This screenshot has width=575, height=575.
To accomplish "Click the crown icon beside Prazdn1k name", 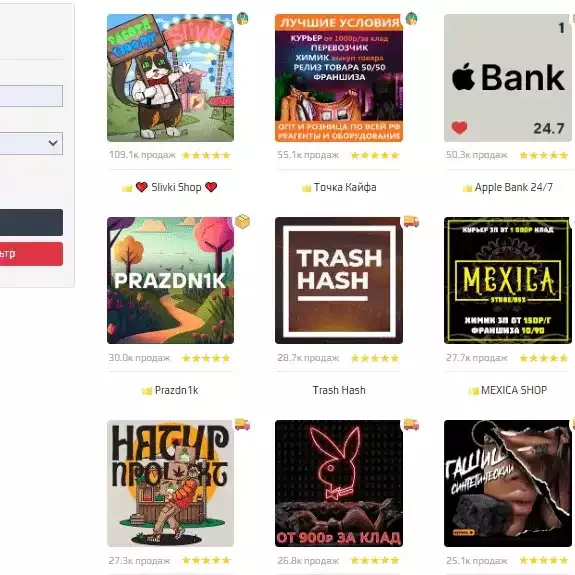I will point(147,391).
